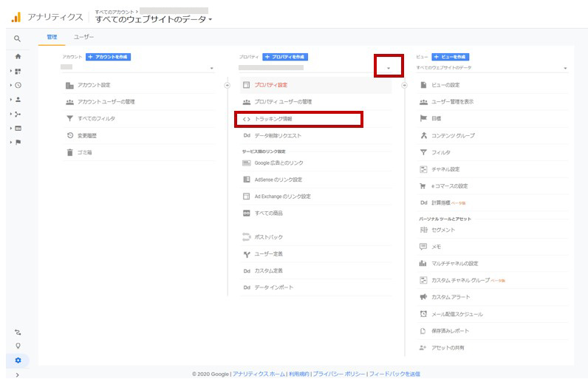Open Google 広告とのリンク setting
Viewport: 588px width, 379px height.
278,163
